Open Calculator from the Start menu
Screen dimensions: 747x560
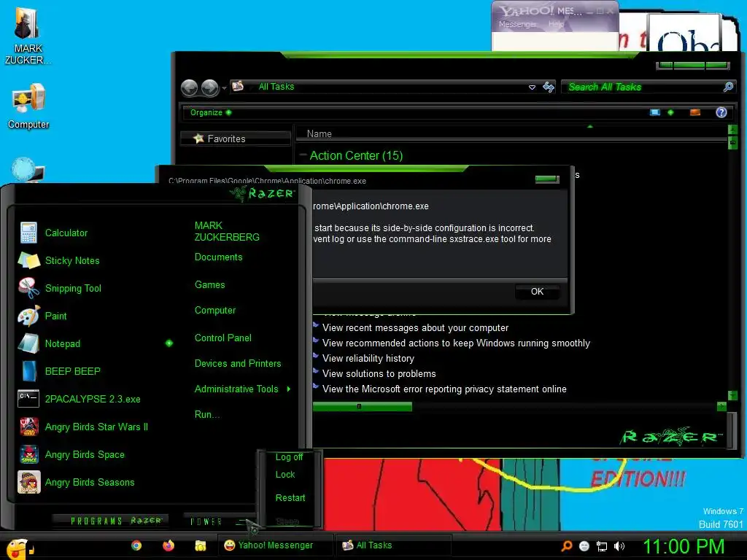tap(28, 233)
